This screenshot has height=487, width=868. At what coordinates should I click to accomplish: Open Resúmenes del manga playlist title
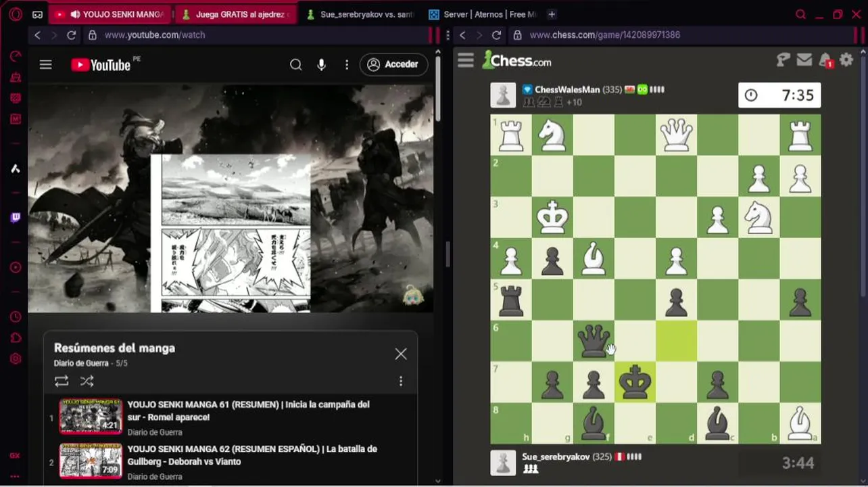point(114,348)
